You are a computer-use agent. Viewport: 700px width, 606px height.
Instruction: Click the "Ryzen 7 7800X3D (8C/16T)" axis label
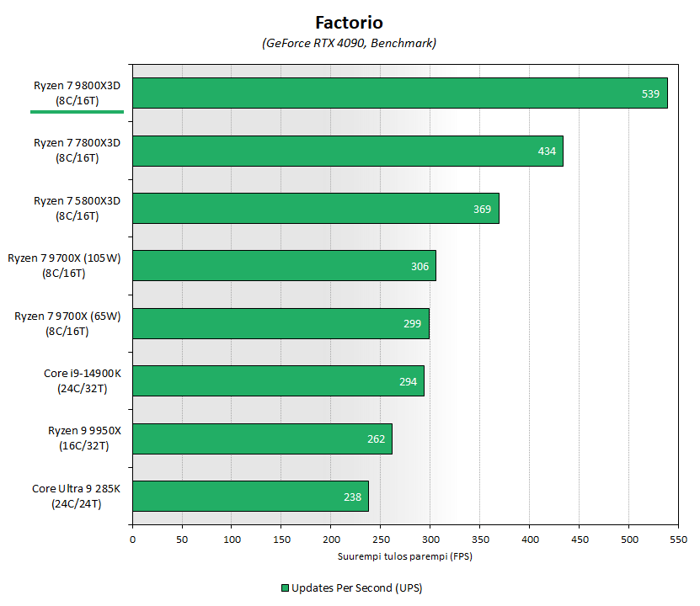point(77,151)
